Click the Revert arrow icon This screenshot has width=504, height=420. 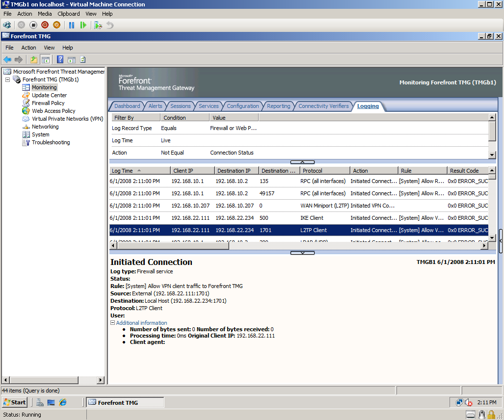click(x=110, y=25)
